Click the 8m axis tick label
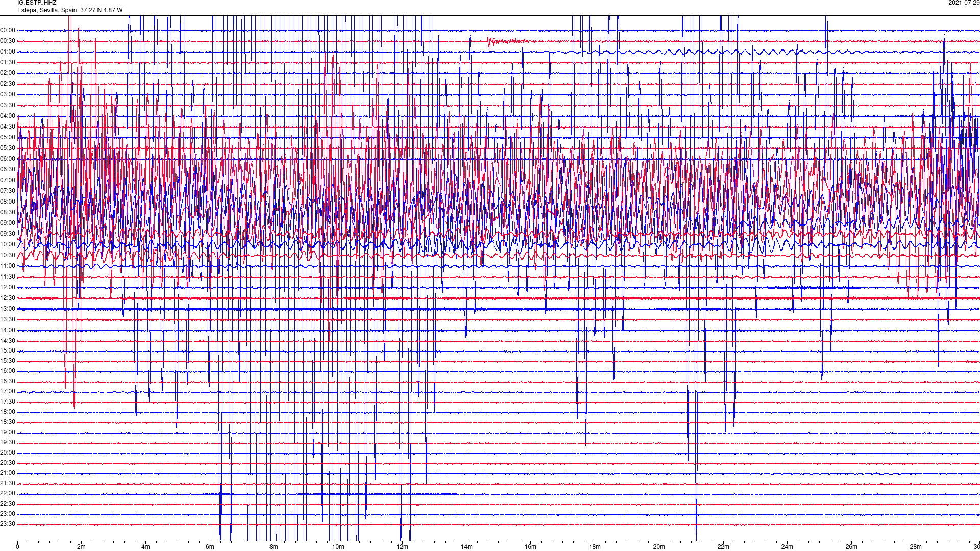Image resolution: width=980 pixels, height=551 pixels. point(274,547)
